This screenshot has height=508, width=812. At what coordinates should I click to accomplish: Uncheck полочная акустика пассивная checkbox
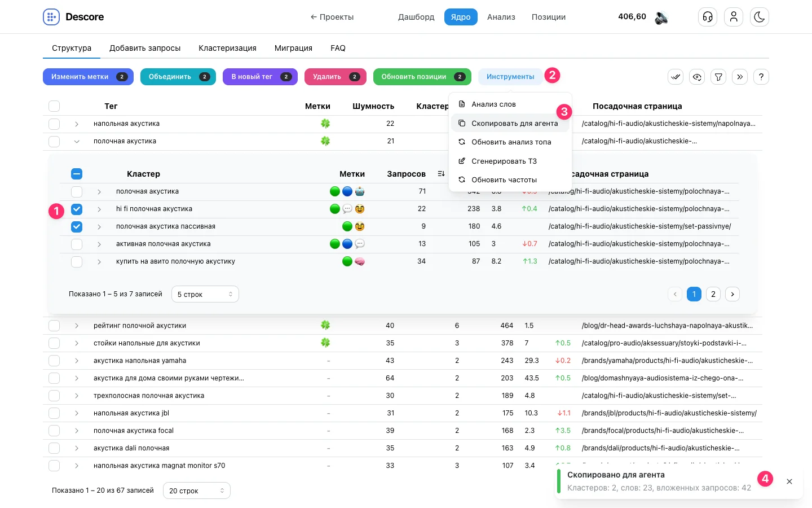(77, 227)
